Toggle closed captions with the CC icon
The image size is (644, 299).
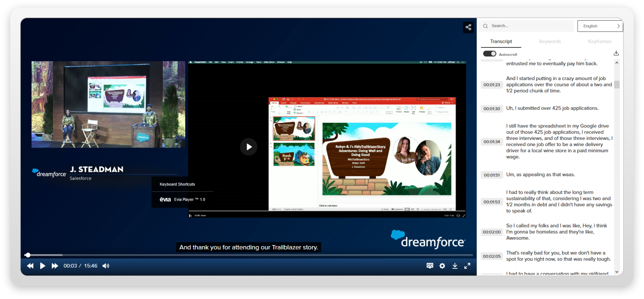(430, 266)
